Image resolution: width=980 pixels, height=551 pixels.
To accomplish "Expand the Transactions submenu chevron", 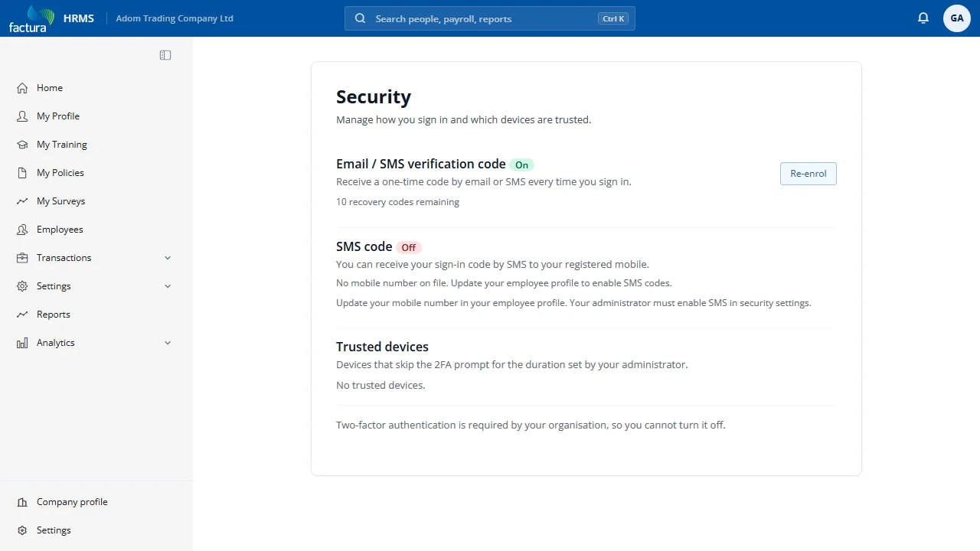I will 168,258.
